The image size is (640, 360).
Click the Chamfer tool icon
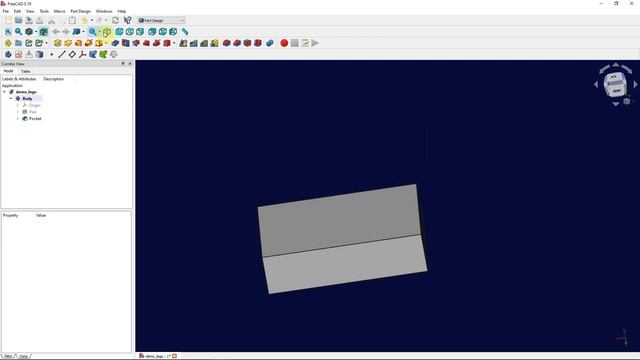237,43
